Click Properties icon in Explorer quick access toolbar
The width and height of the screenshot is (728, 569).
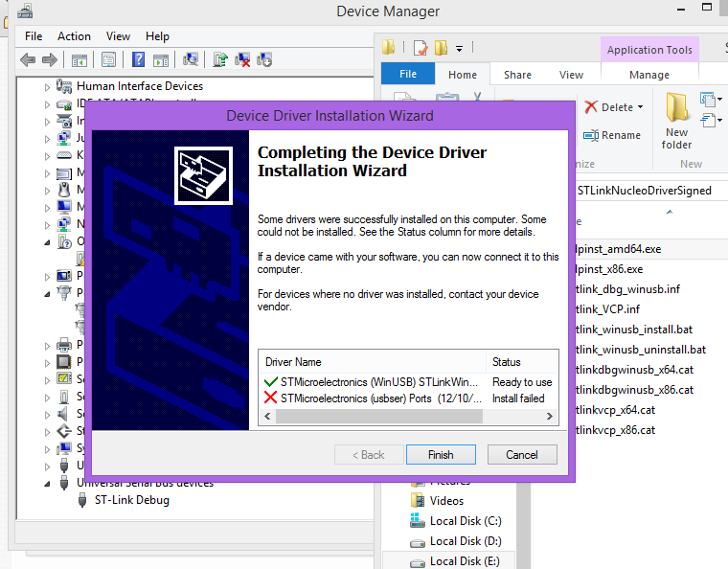pyautogui.click(x=421, y=47)
